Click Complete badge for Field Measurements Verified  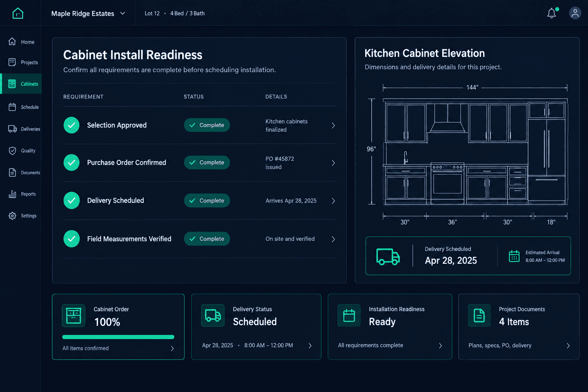(207, 239)
